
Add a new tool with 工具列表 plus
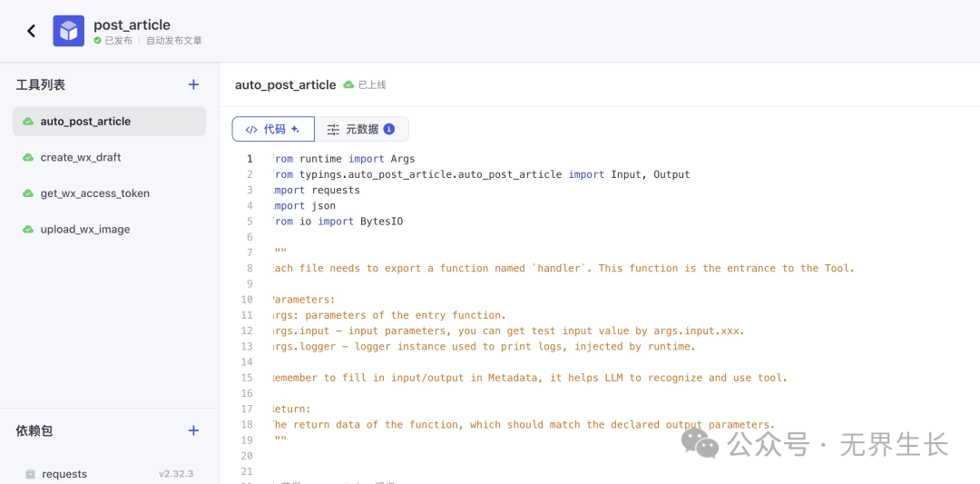[x=193, y=84]
